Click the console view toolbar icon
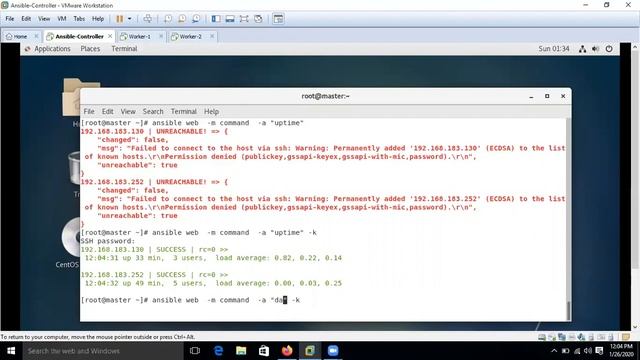 [278, 19]
